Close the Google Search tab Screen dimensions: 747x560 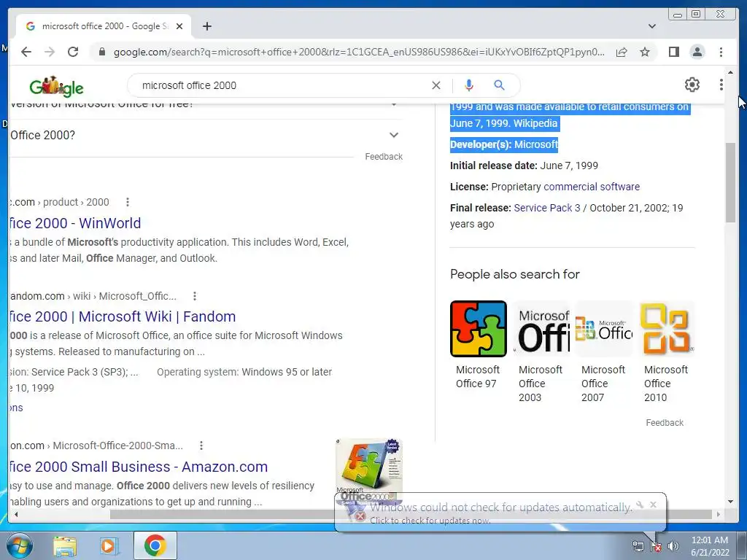(x=179, y=26)
